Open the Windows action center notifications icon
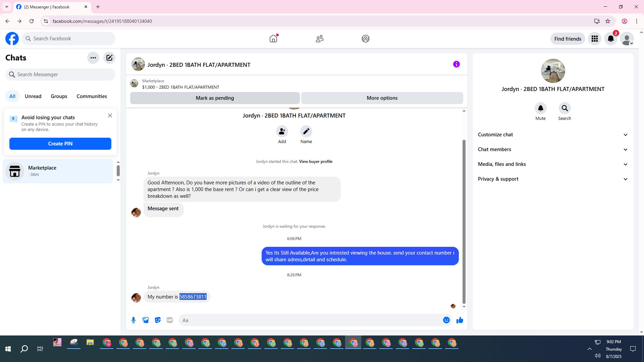644x362 pixels. (633, 349)
